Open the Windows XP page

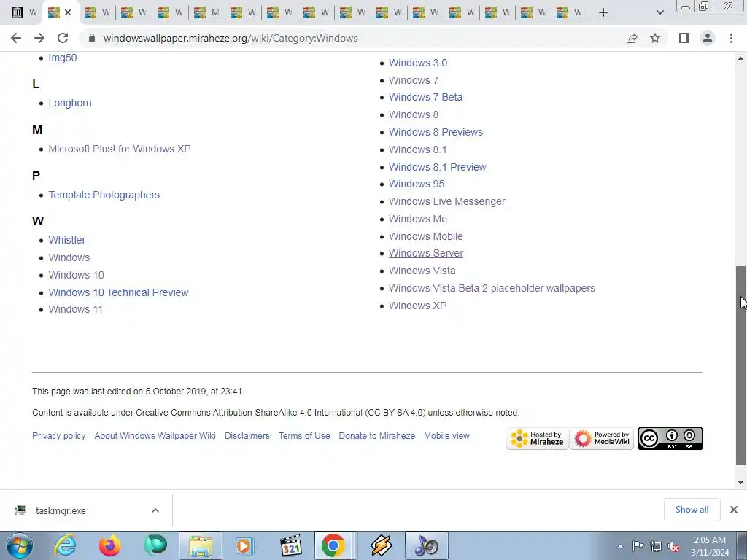point(418,306)
